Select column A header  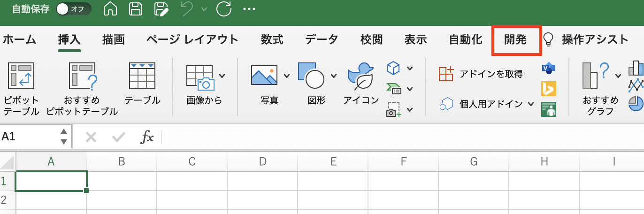click(x=51, y=162)
